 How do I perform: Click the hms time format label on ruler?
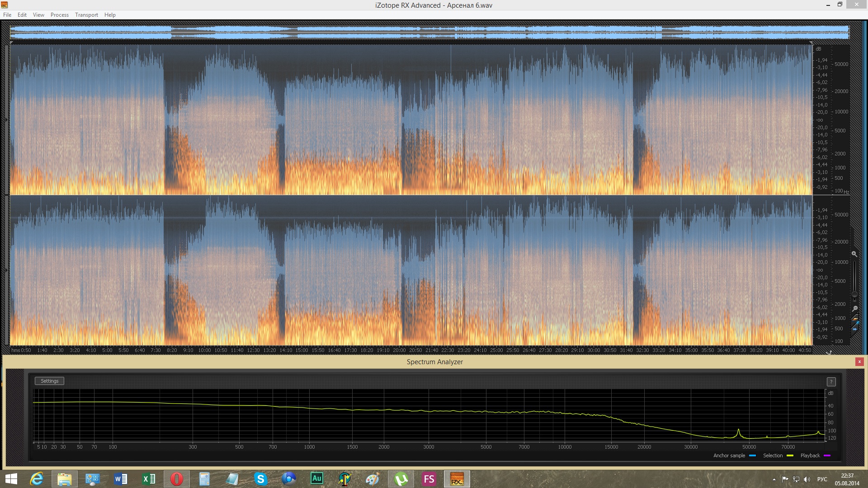click(x=16, y=350)
